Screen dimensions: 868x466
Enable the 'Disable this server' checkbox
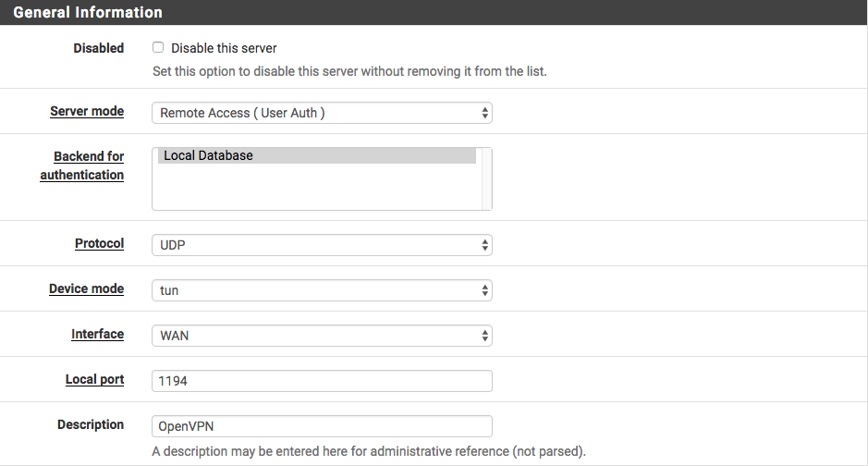tap(158, 48)
